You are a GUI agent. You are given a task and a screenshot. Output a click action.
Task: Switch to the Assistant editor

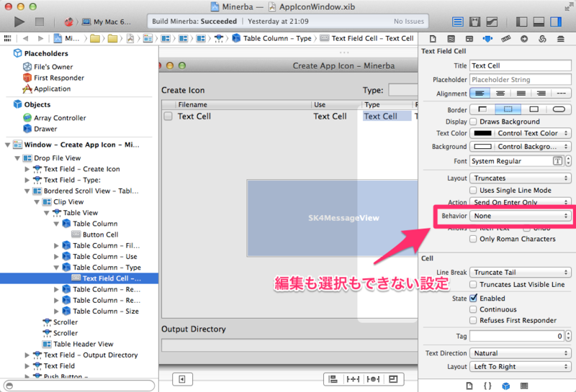click(x=474, y=22)
